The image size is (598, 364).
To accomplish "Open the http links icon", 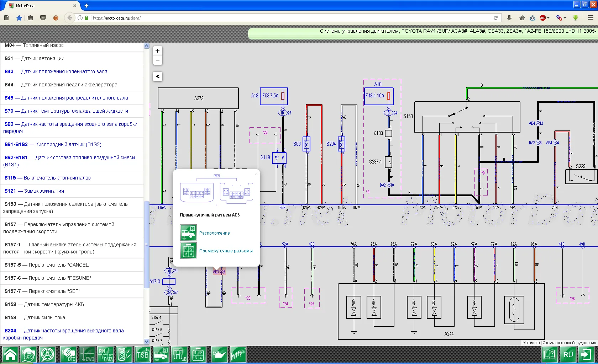I will coord(237,355).
